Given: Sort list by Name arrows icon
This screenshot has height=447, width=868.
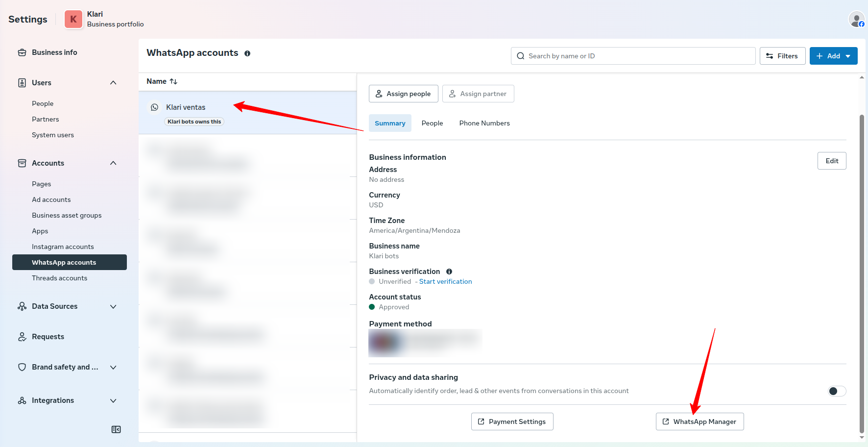Looking at the screenshot, I should coord(173,81).
